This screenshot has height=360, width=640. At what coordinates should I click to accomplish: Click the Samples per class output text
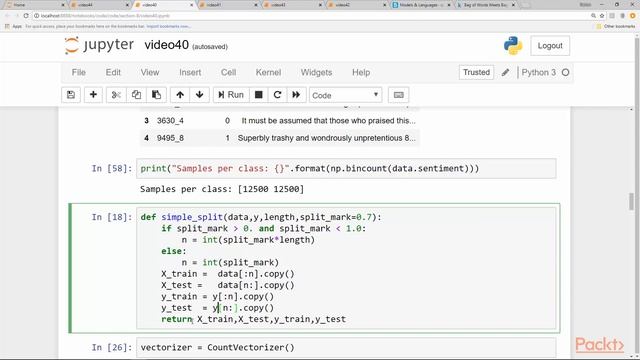222,189
